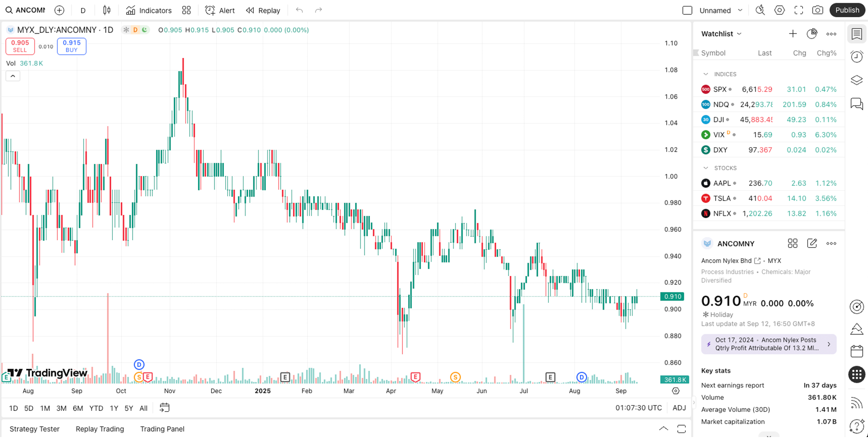Open indicator templates grid icon

click(186, 10)
